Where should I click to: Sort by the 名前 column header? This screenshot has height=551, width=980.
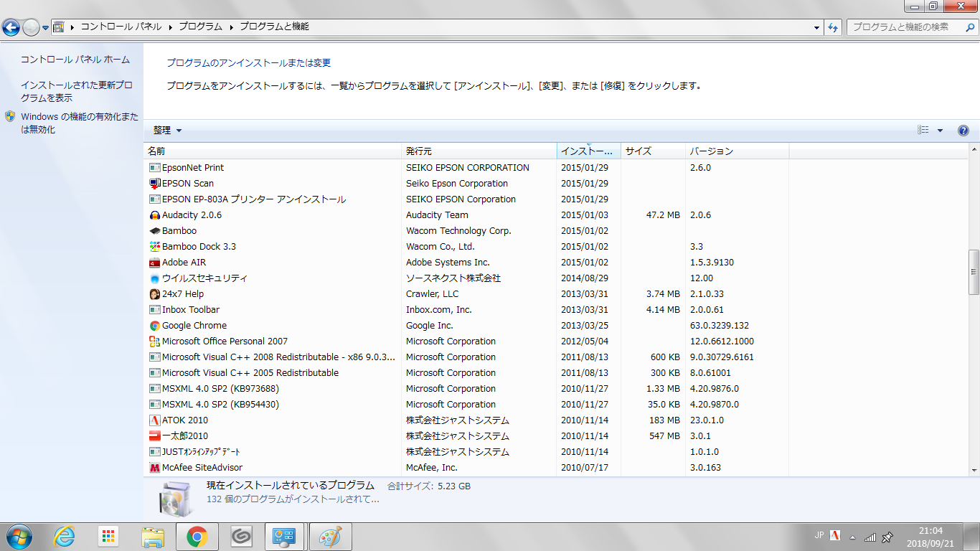(273, 151)
